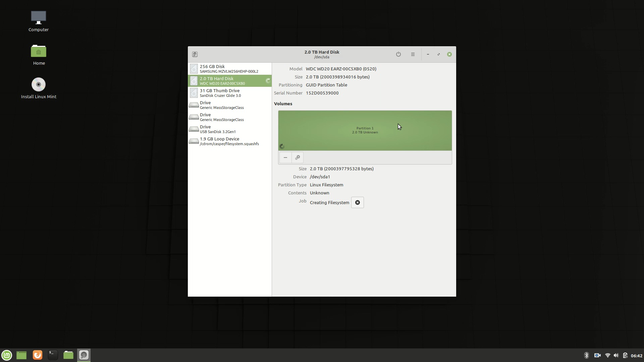Delete selected partition with minus button
644x362 pixels.
[285, 158]
